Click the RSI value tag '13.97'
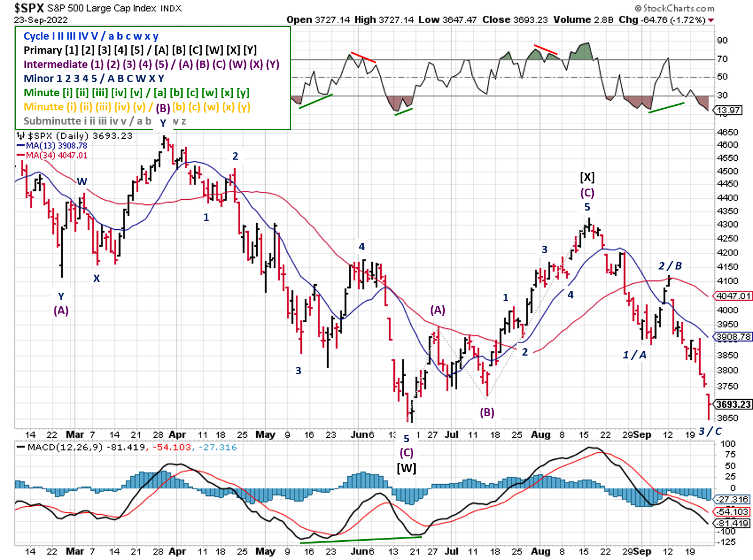753x560 pixels. (x=728, y=110)
